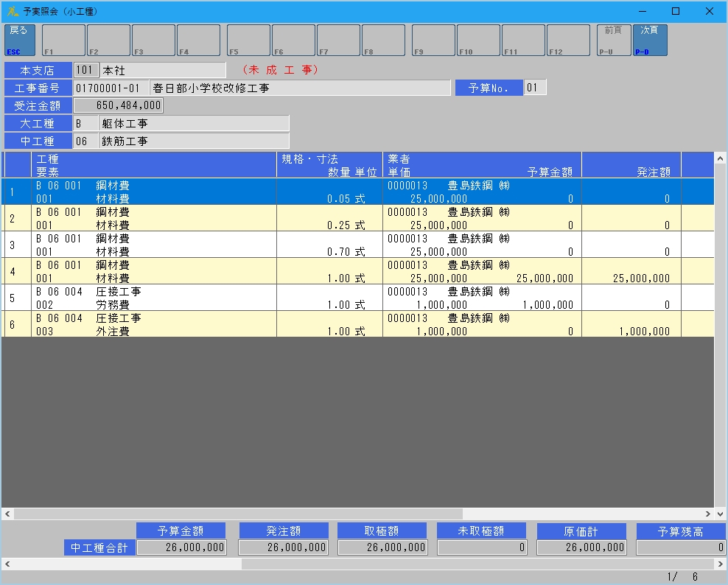Image resolution: width=728 pixels, height=585 pixels.
Task: Click the blank F9 function key button
Action: [x=433, y=41]
